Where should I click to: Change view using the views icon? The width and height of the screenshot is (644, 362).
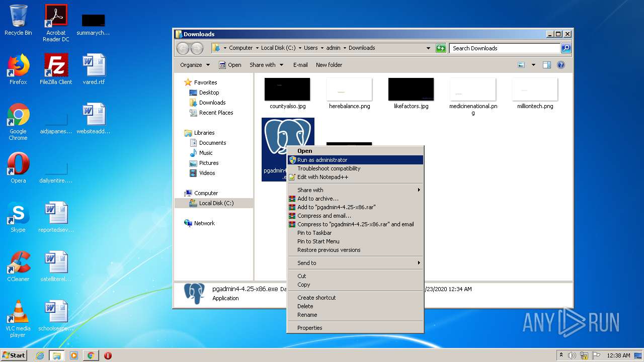tap(521, 65)
